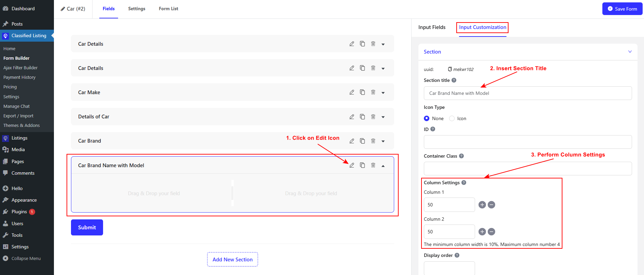Open Ajax Filter Builder in sidebar
The height and width of the screenshot is (275, 644).
pyautogui.click(x=20, y=68)
